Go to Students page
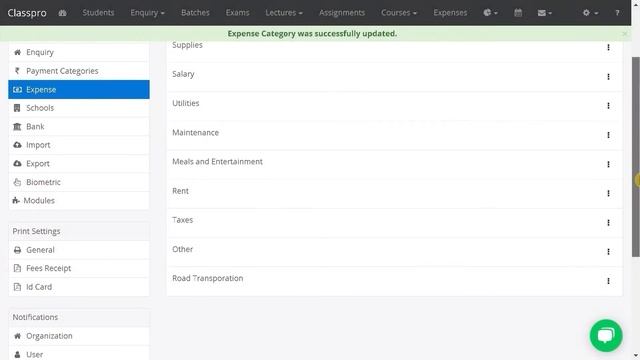640x360 pixels. (x=98, y=13)
